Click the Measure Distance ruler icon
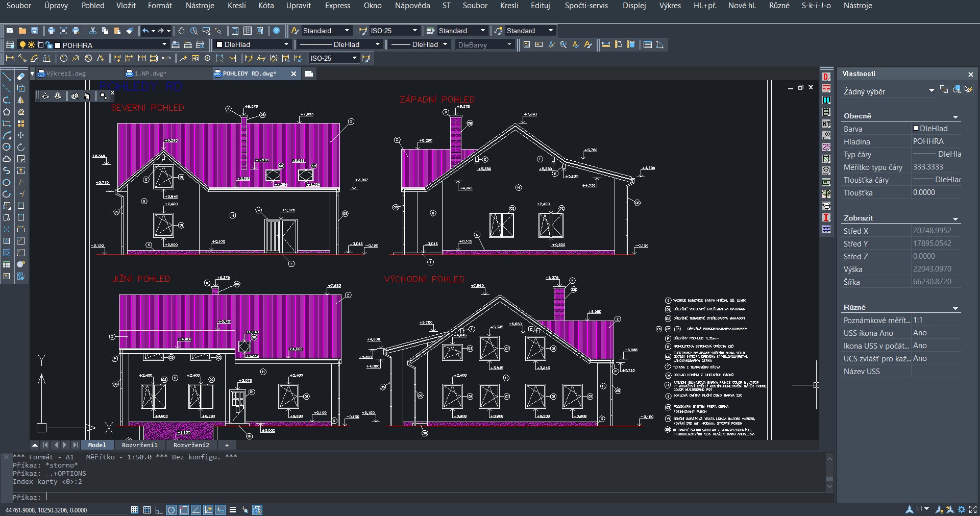The height and width of the screenshot is (516, 980). click(606, 44)
